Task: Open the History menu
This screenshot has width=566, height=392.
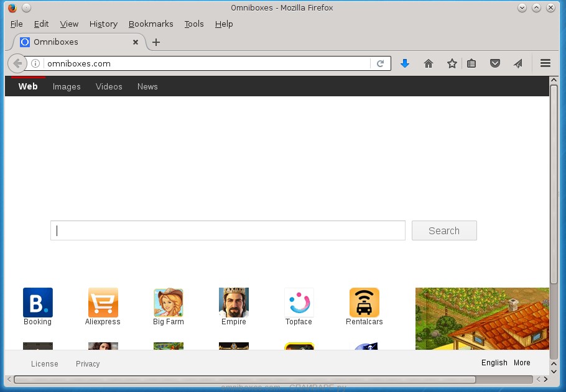Action: (103, 24)
